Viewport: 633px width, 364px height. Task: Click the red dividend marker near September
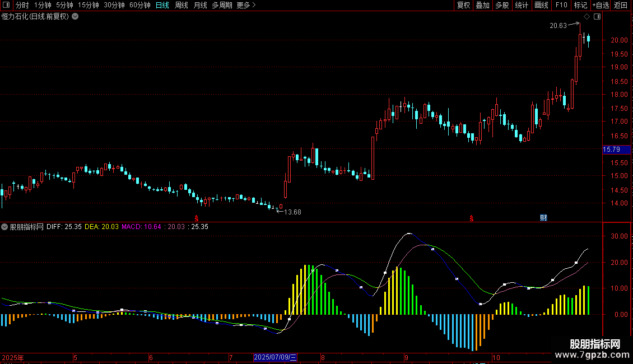pos(472,217)
